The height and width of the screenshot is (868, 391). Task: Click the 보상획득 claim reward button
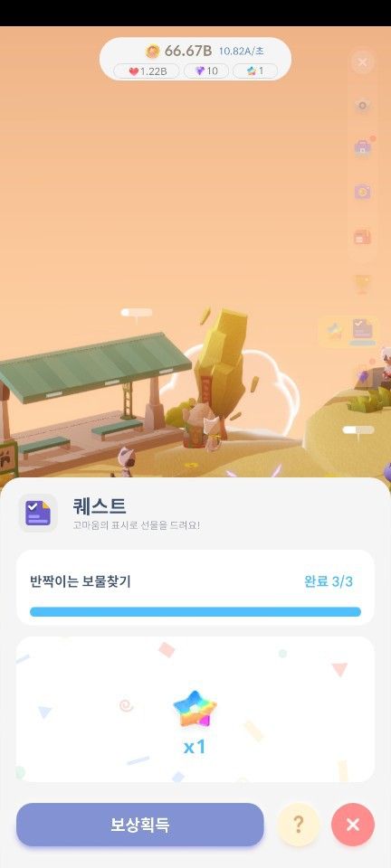(140, 825)
